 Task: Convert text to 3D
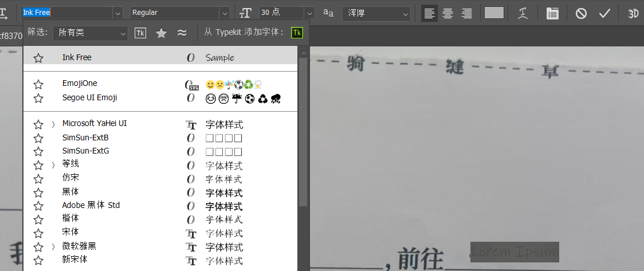pos(633,13)
